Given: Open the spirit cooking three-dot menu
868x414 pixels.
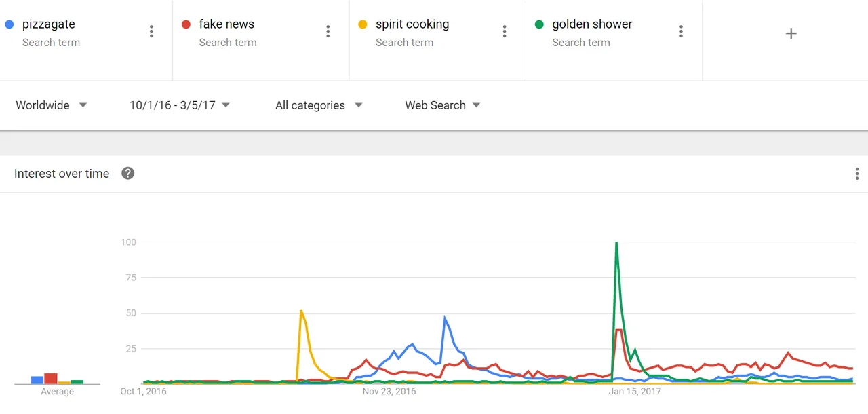Looking at the screenshot, I should 505,31.
